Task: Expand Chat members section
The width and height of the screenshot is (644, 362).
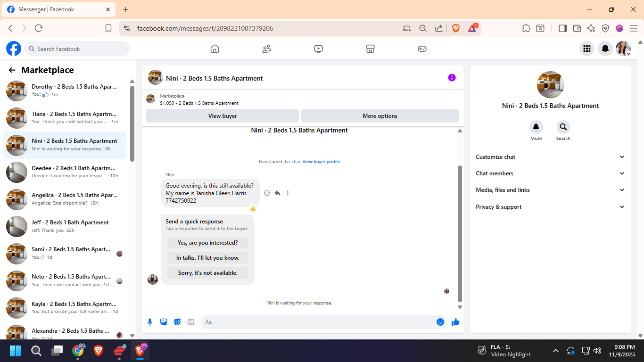Action: coord(550,173)
